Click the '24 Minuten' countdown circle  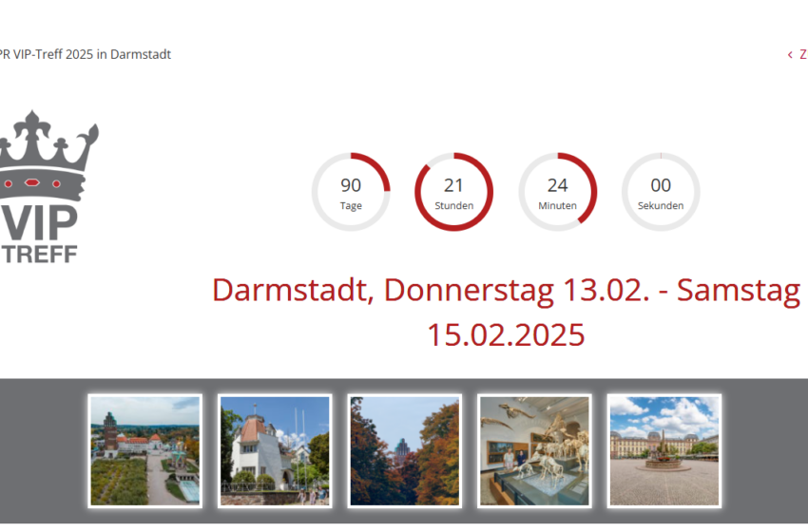(x=558, y=192)
